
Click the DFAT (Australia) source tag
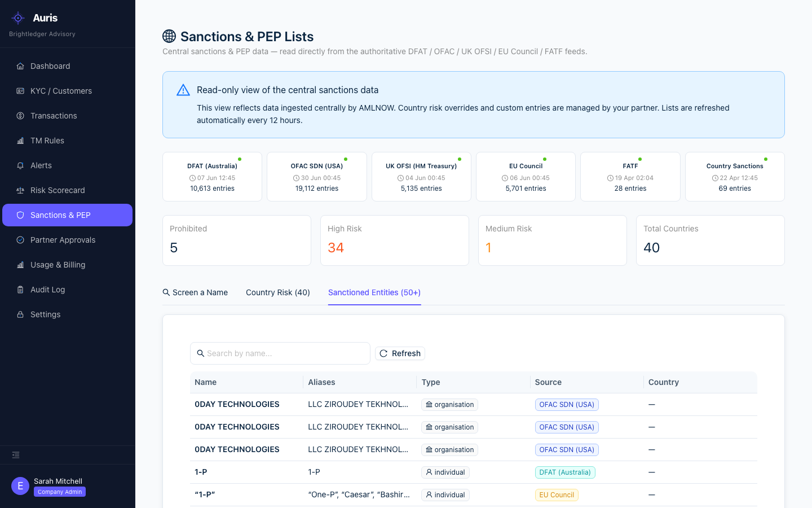(x=565, y=472)
